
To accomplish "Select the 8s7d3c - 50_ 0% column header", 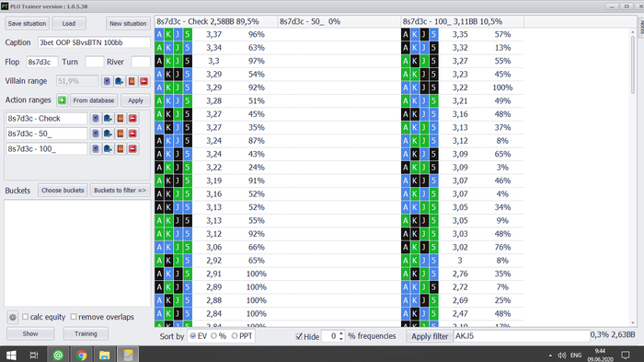I will pos(339,22).
